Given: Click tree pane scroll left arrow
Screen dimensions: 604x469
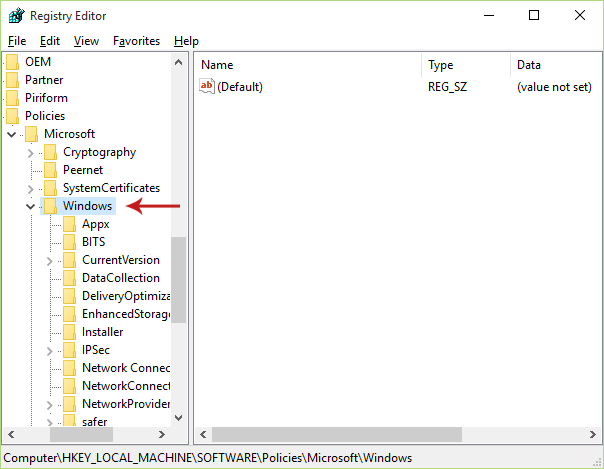Looking at the screenshot, I should 11,434.
